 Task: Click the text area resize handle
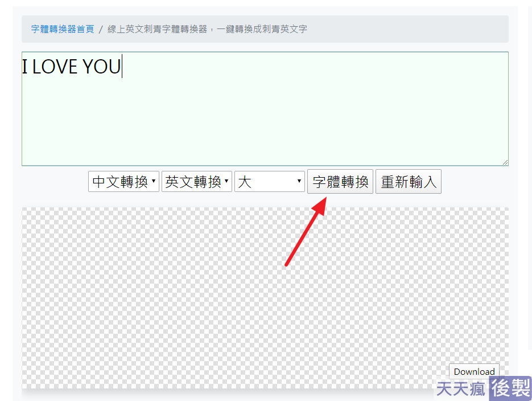coord(505,162)
